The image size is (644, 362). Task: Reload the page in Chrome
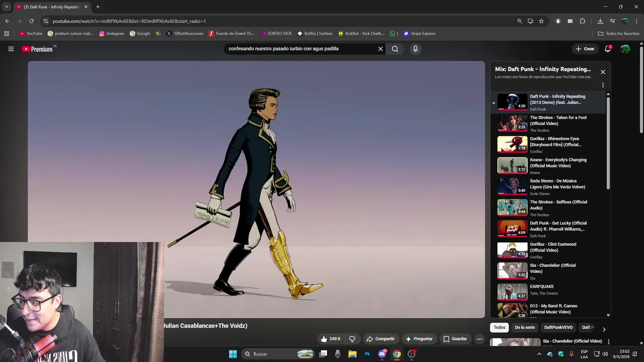[x=31, y=21]
